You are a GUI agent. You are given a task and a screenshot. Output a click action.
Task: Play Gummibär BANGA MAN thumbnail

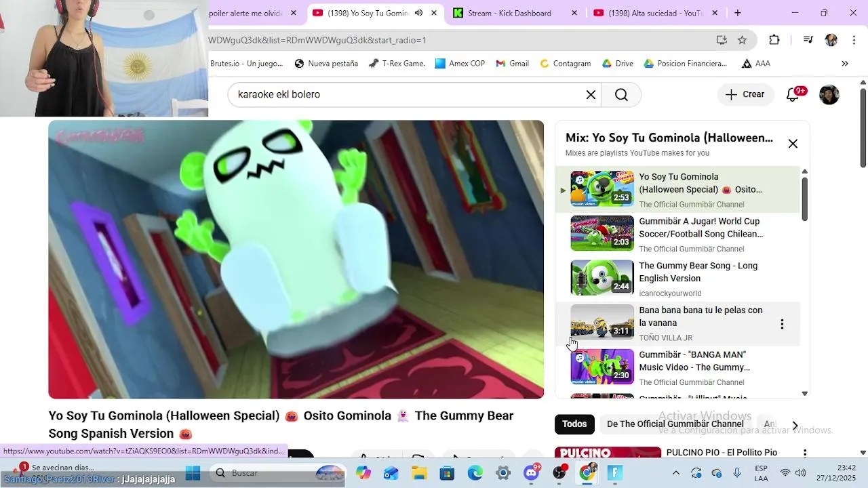coord(602,367)
